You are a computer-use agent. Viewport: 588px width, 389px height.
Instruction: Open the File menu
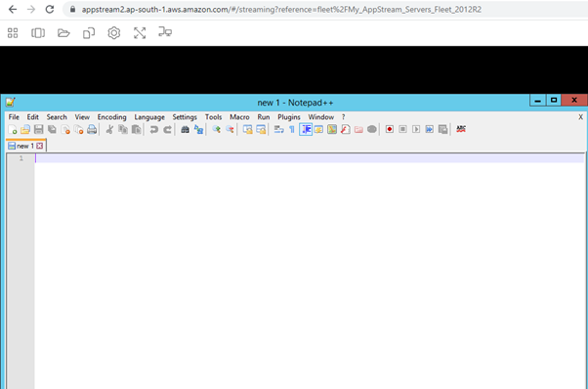[x=14, y=117]
